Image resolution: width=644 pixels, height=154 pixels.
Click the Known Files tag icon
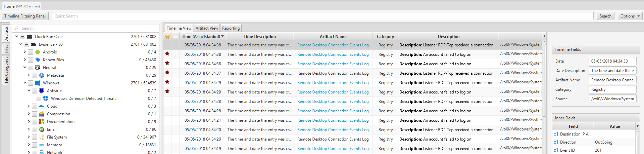pos(38,60)
